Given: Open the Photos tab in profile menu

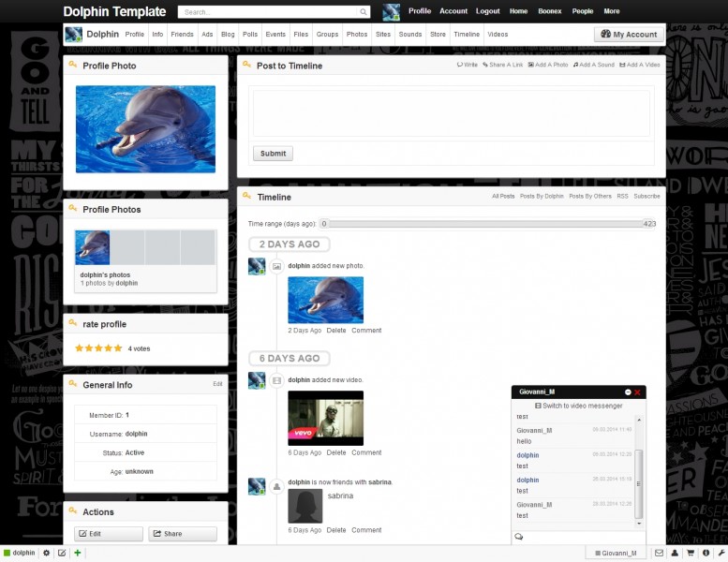Looking at the screenshot, I should click(x=356, y=35).
